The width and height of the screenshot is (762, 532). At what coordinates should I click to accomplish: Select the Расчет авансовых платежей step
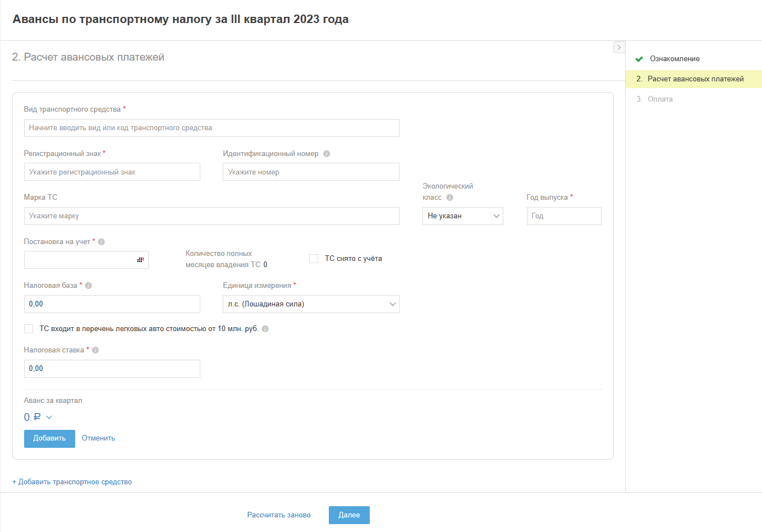pyautogui.click(x=695, y=79)
